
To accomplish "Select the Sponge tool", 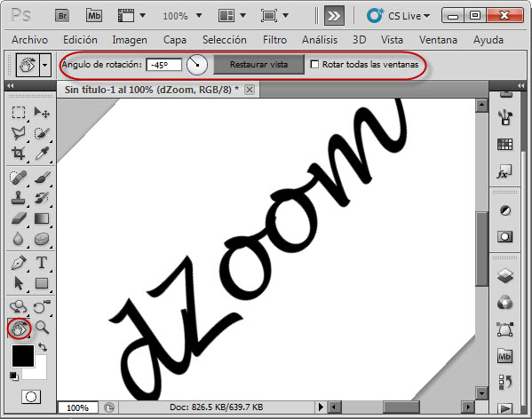I will point(42,239).
